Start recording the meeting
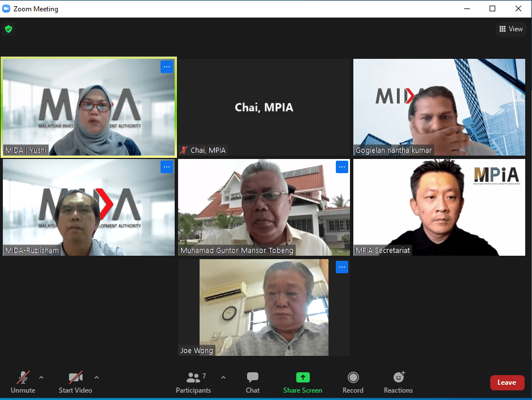 pos(353,382)
